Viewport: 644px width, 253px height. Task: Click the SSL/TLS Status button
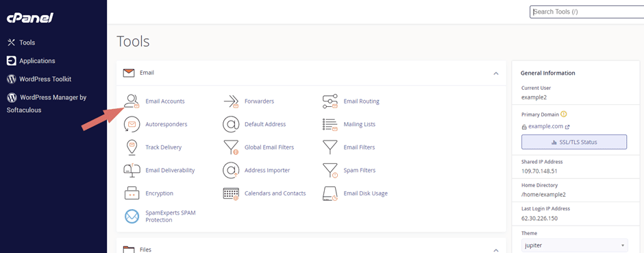click(574, 142)
